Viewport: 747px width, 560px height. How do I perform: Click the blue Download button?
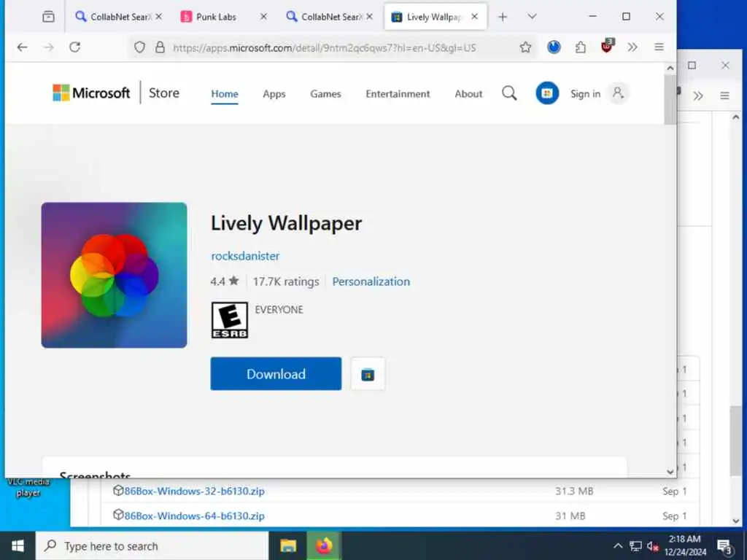click(276, 374)
